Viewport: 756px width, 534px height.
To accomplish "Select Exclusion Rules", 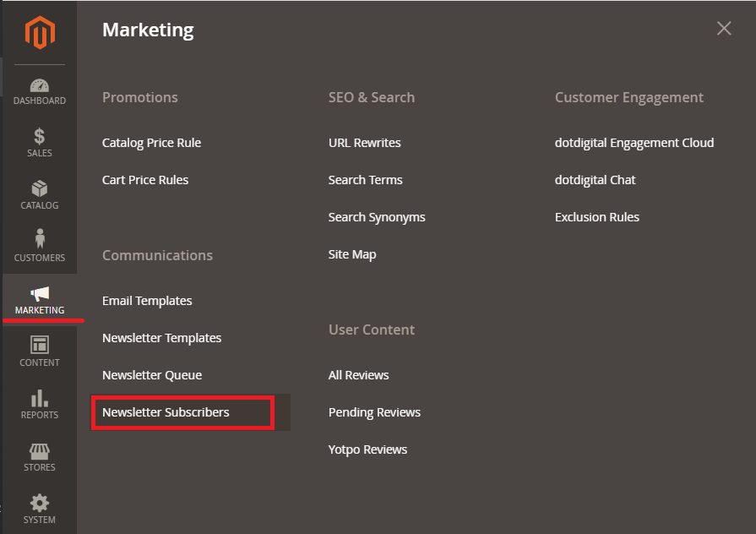I will pos(597,217).
